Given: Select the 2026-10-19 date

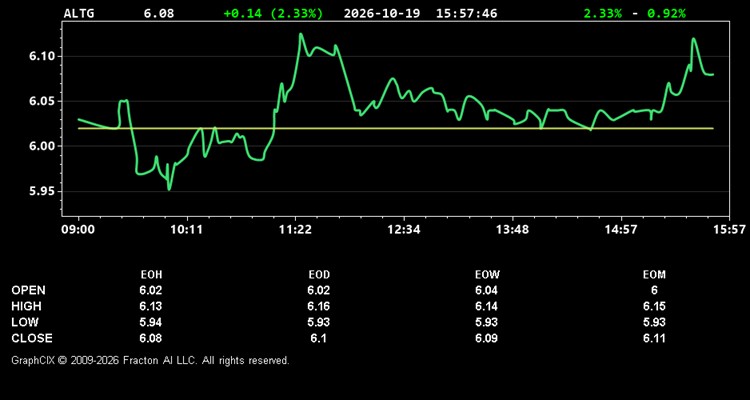Looking at the screenshot, I should pyautogui.click(x=382, y=13).
